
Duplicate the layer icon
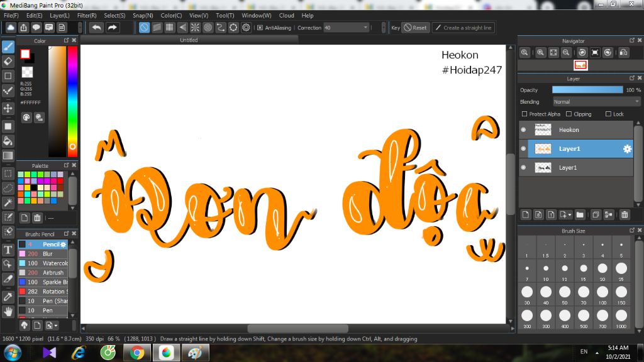coord(596,215)
